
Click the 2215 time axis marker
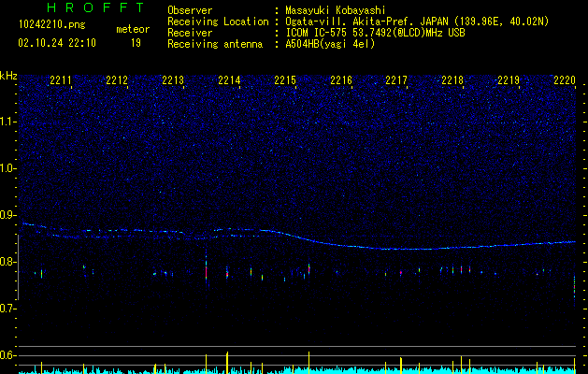pos(285,80)
